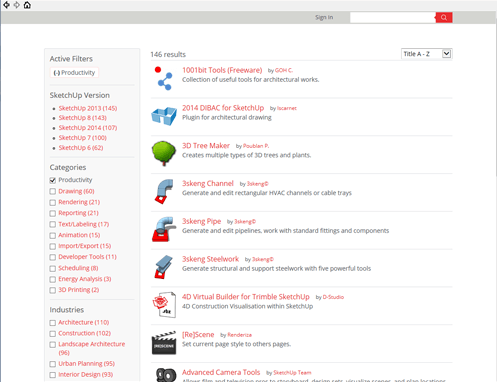Check the Text/Labeling (17) category box
Image resolution: width=497 pixels, height=382 pixels.
point(53,224)
